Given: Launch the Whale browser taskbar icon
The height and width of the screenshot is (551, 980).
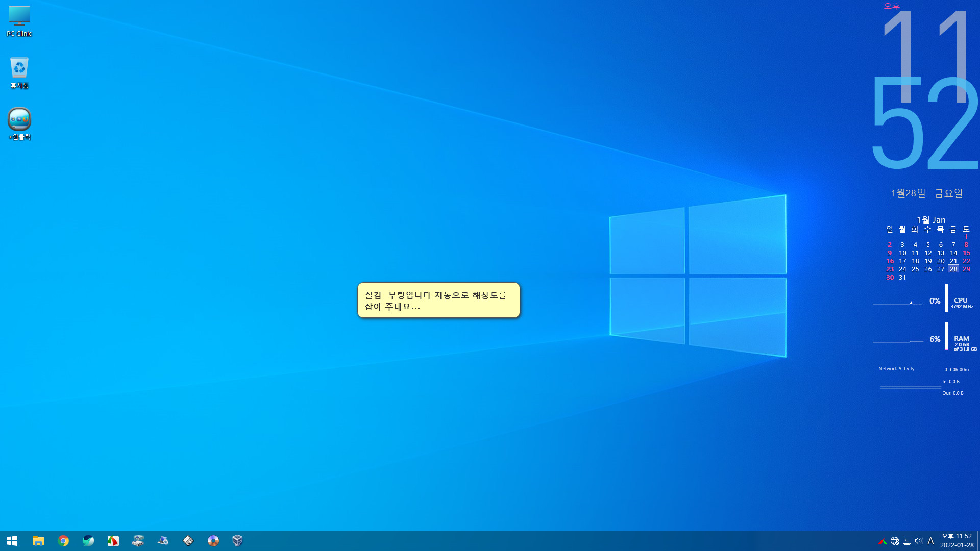Looking at the screenshot, I should point(88,541).
